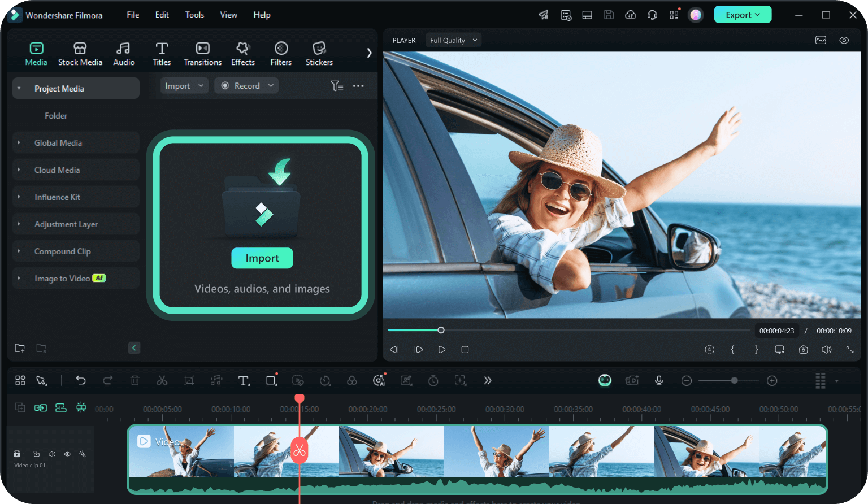This screenshot has height=504, width=868.
Task: Select the Effects tab icon
Action: 243,49
